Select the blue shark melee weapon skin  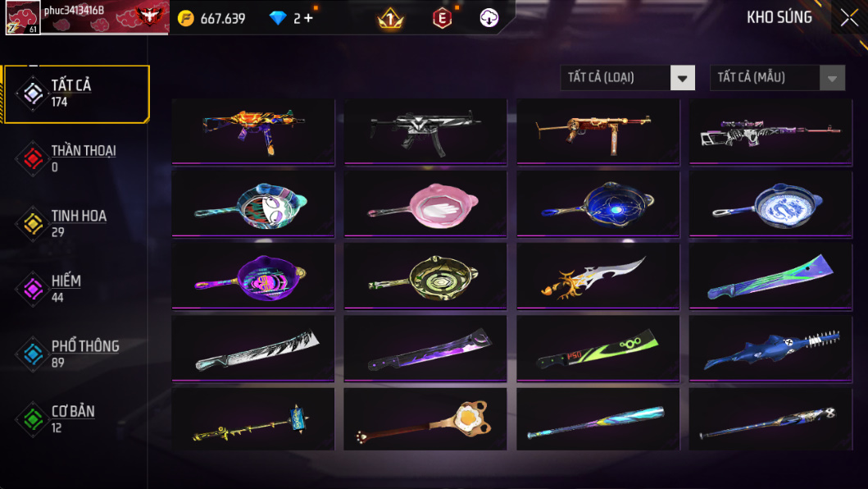770,348
